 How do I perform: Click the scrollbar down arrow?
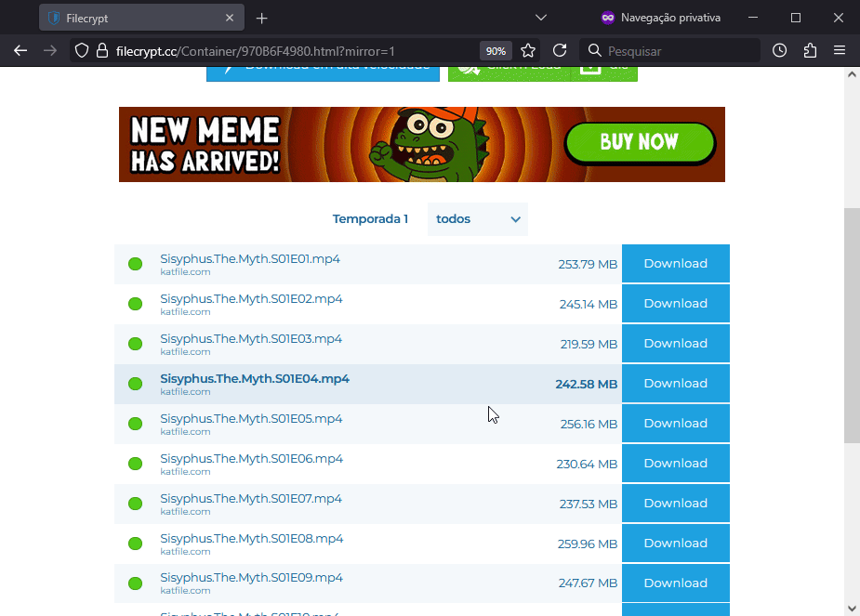pyautogui.click(x=852, y=608)
